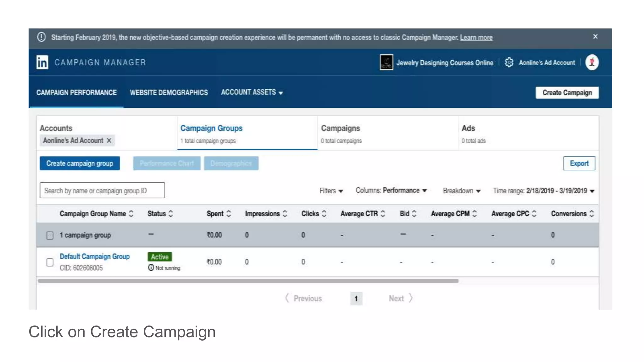
Task: Click the campaign group search field
Action: coord(102,190)
